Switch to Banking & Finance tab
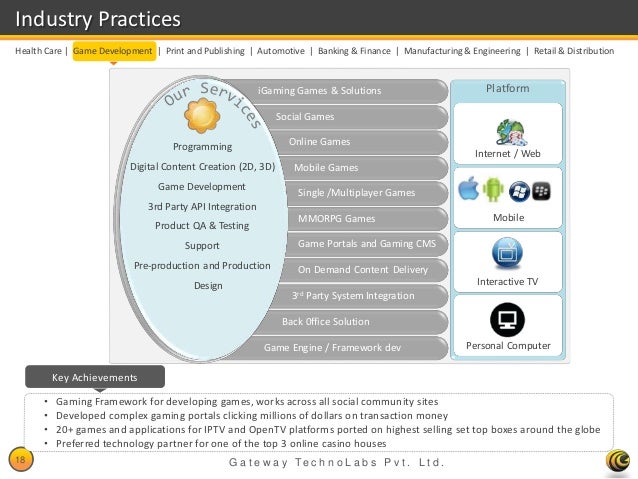This screenshot has width=638, height=479. [354, 51]
